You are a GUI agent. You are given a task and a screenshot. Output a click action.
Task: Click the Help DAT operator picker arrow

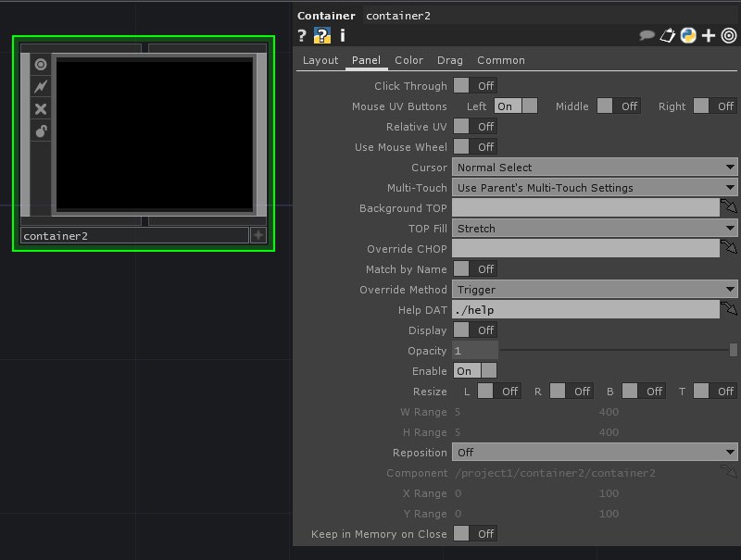pyautogui.click(x=730, y=310)
